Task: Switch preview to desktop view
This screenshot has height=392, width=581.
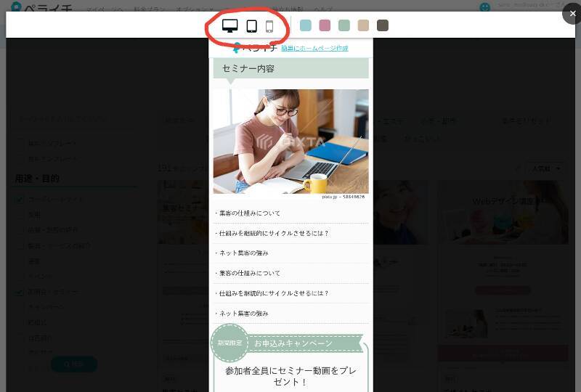Action: [230, 26]
